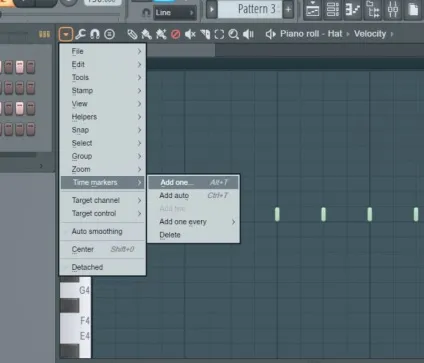Toggle last step button in second row
Image resolution: width=424 pixels, height=363 pixels.
coord(31,88)
